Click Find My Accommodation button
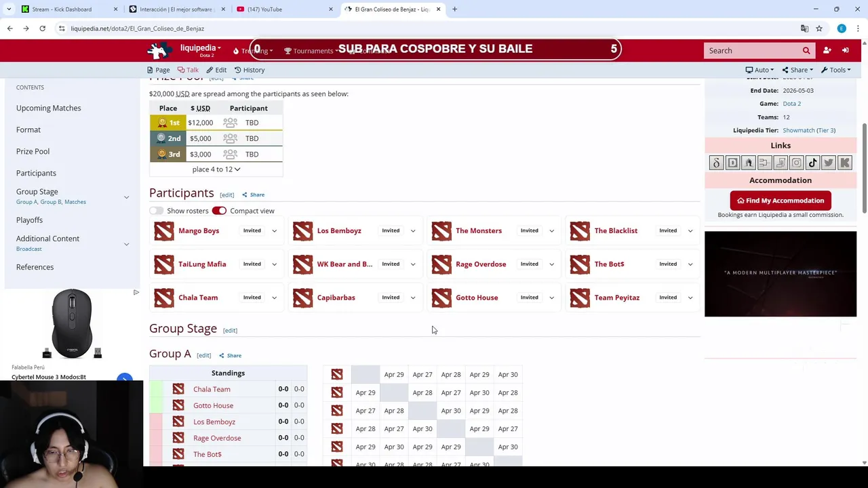 tap(781, 201)
